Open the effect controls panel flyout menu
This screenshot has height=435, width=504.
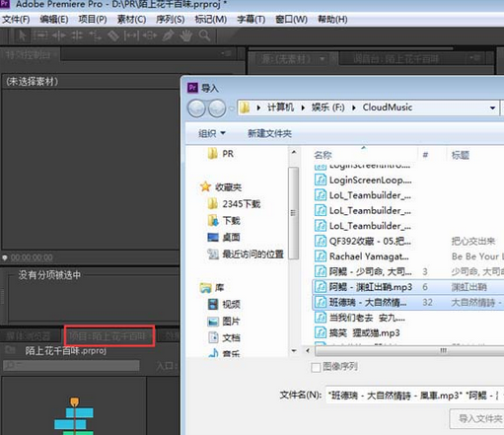227,53
